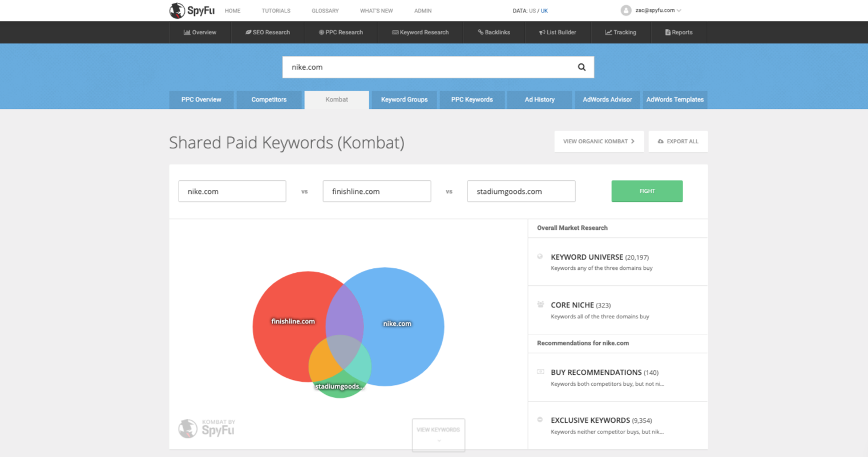Click the first domain field nike.com
Image resolution: width=868 pixels, height=457 pixels.
point(232,192)
